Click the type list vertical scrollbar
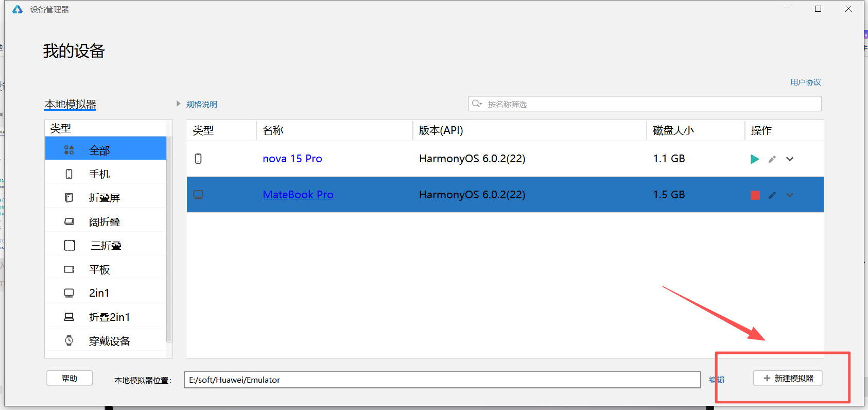Screen dimensions: 868x410 tap(169, 239)
